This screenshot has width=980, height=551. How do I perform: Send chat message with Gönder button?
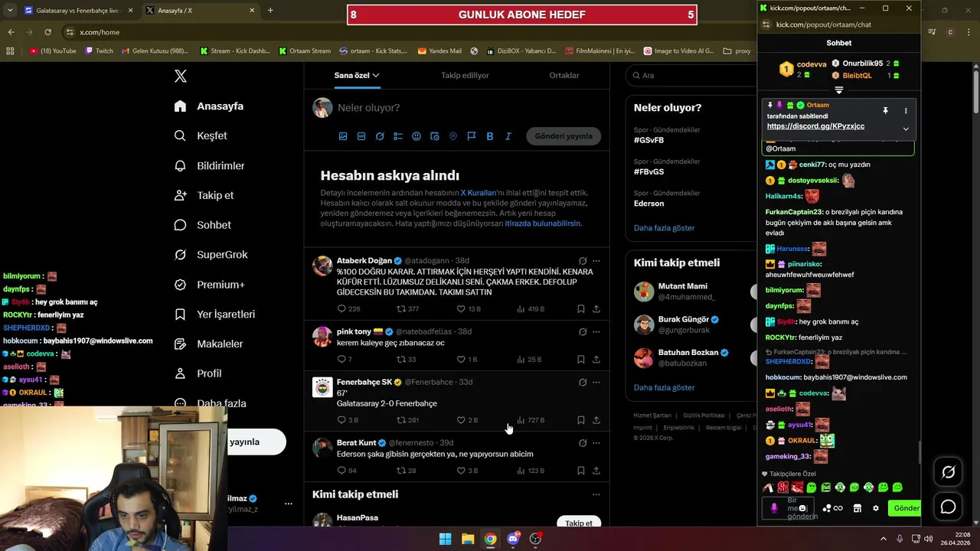point(906,508)
